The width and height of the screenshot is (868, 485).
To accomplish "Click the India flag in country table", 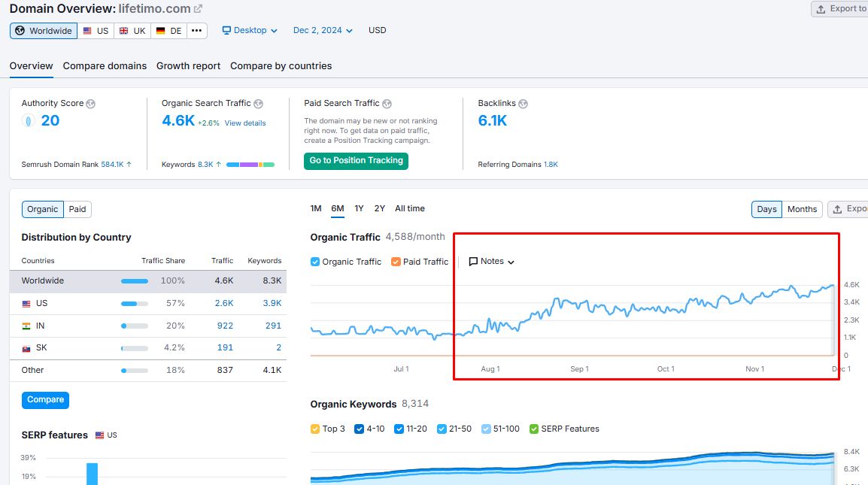I will pos(26,326).
